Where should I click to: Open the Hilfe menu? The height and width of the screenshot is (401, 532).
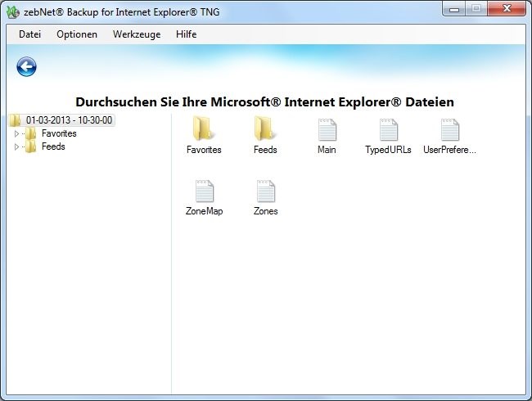tap(187, 34)
